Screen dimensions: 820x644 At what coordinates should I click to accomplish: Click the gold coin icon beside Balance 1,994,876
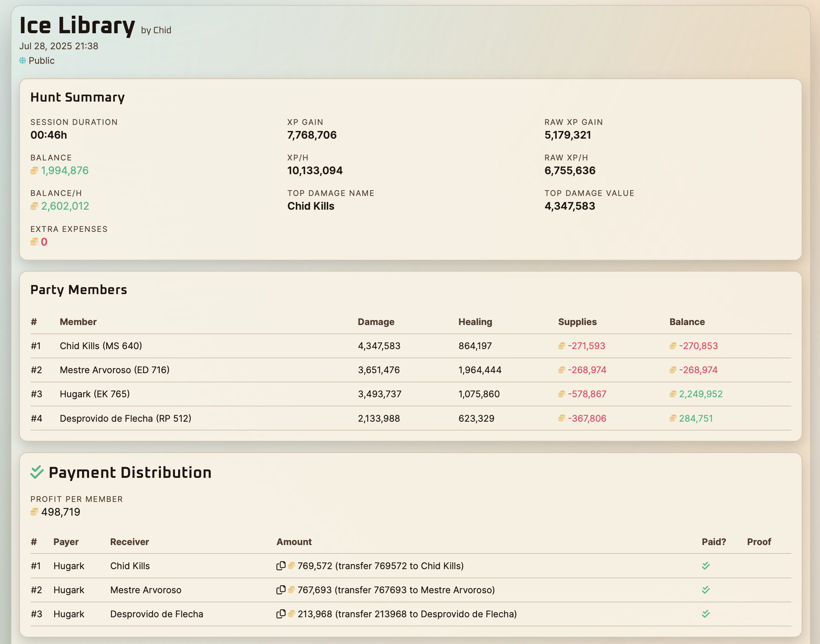click(34, 171)
